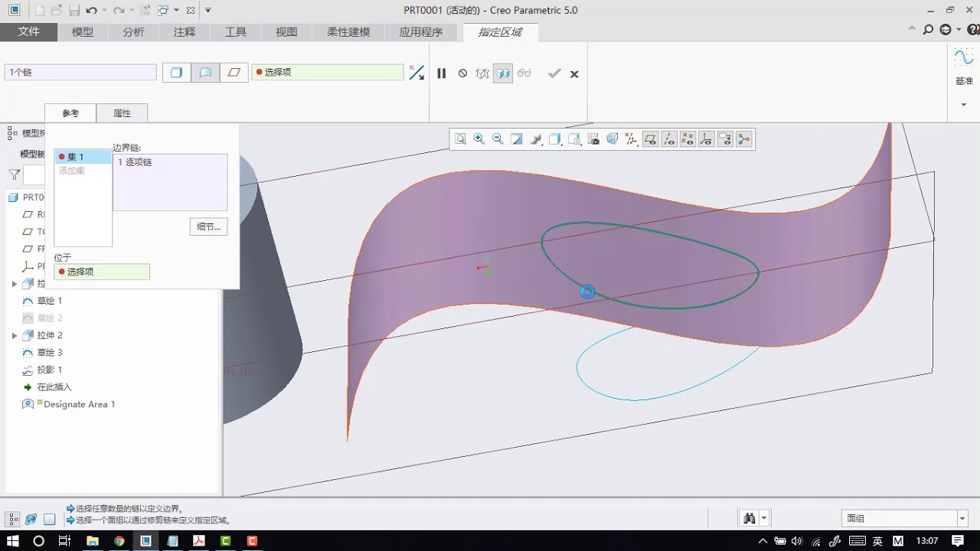Viewport: 980px width, 551px height.
Task: Toggle datum plane display
Action: point(650,139)
